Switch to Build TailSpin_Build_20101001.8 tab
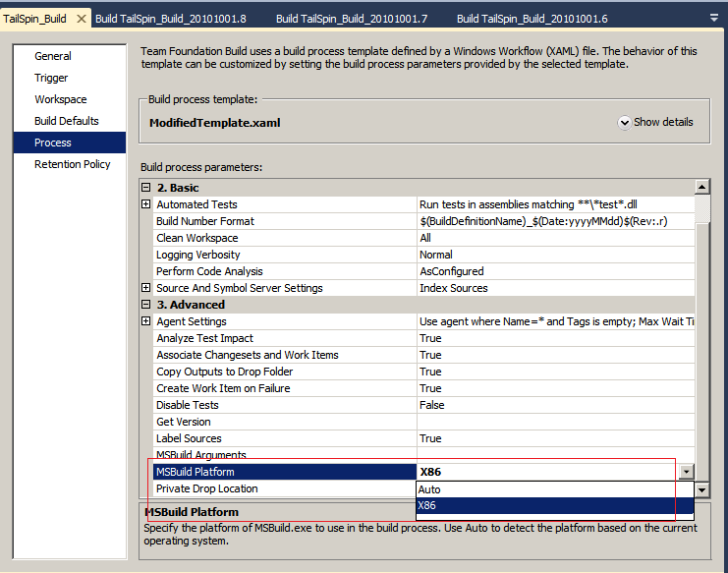The height and width of the screenshot is (573, 728). click(171, 19)
